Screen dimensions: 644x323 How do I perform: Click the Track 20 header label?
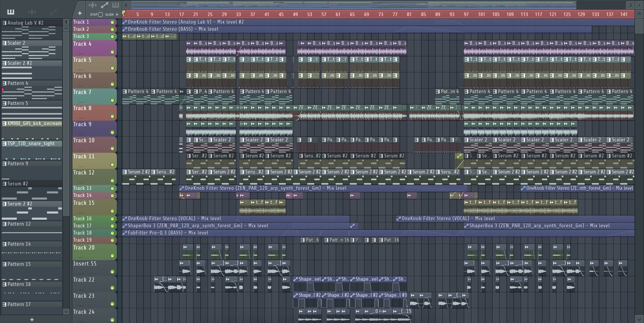[84, 247]
